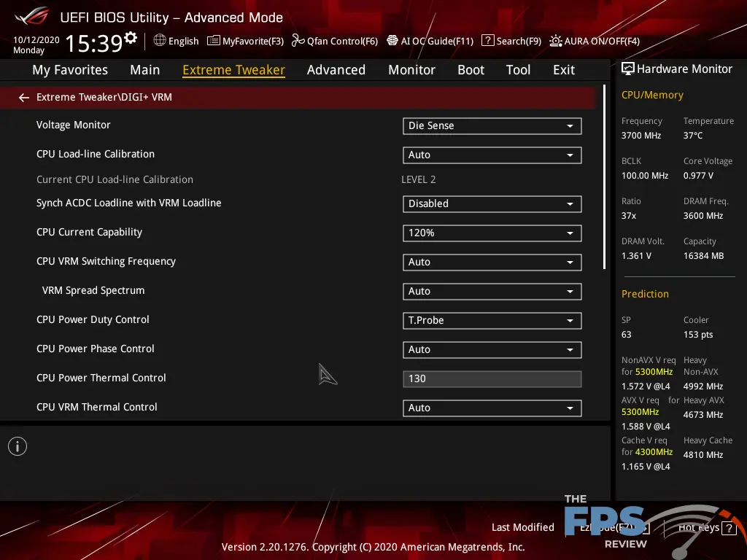Click the ROG logo icon
This screenshot has height=560, width=747.
pos(31,17)
